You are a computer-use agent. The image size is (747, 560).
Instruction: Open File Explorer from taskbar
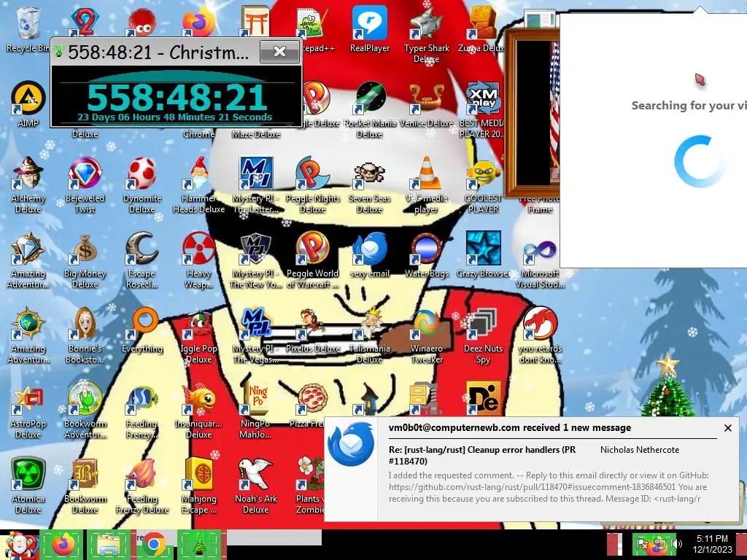[x=109, y=545]
